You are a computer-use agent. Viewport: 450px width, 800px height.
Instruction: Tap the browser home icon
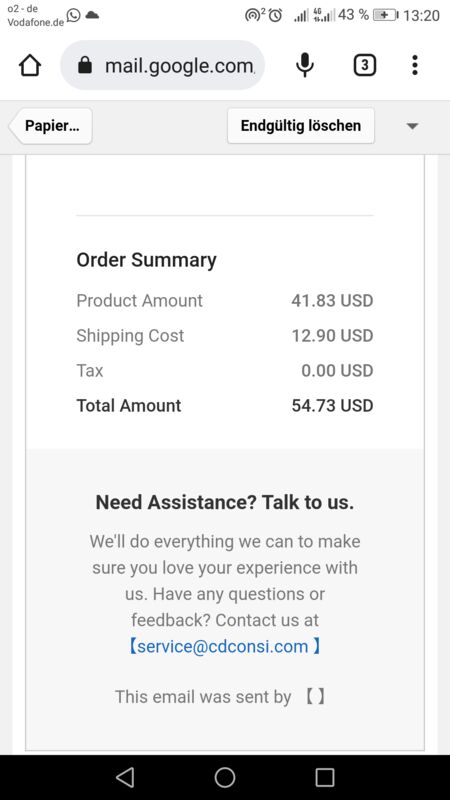pyautogui.click(x=30, y=65)
